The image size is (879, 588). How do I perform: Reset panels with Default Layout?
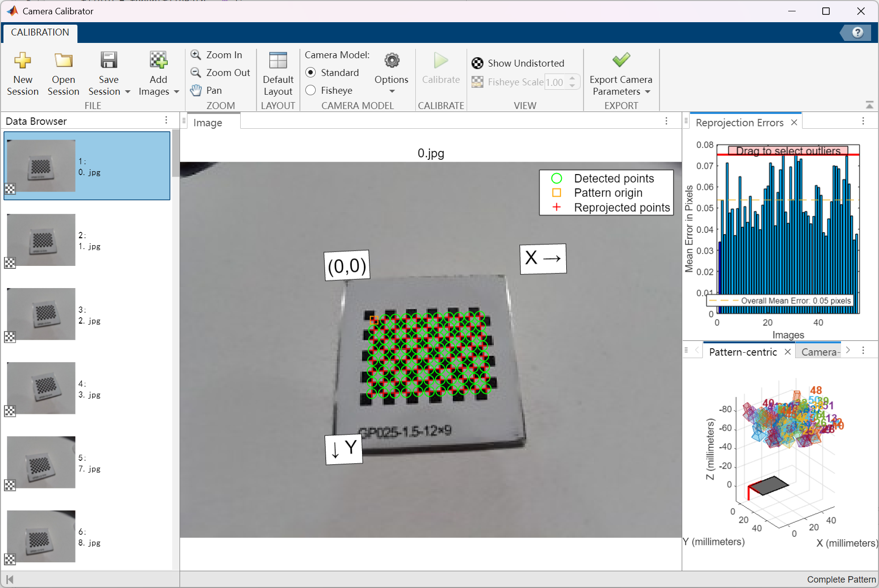pyautogui.click(x=278, y=74)
